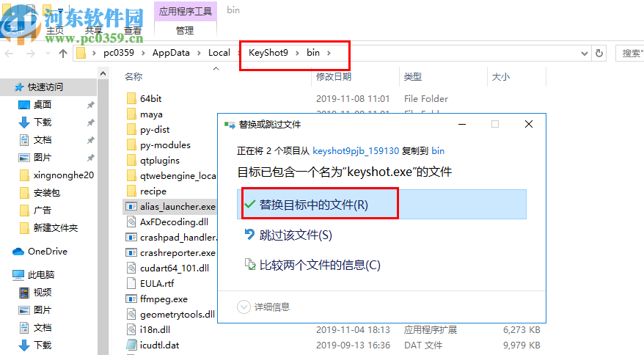Click sidebar scrollbar up arrow

click(103, 73)
